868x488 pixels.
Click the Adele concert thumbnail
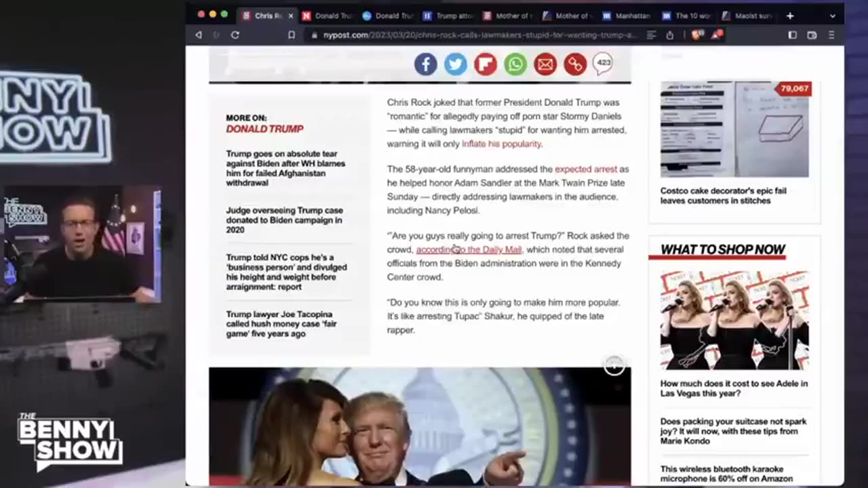tap(734, 320)
